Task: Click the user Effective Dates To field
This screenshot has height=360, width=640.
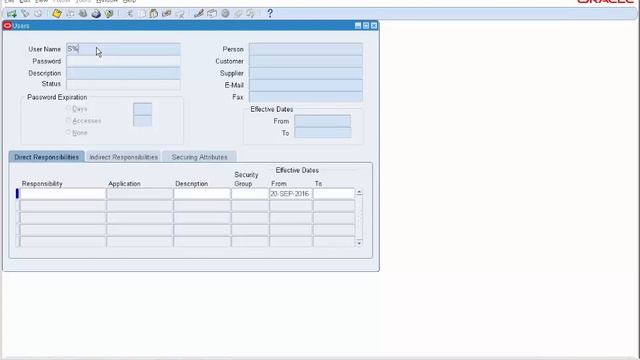Action: tap(322, 133)
